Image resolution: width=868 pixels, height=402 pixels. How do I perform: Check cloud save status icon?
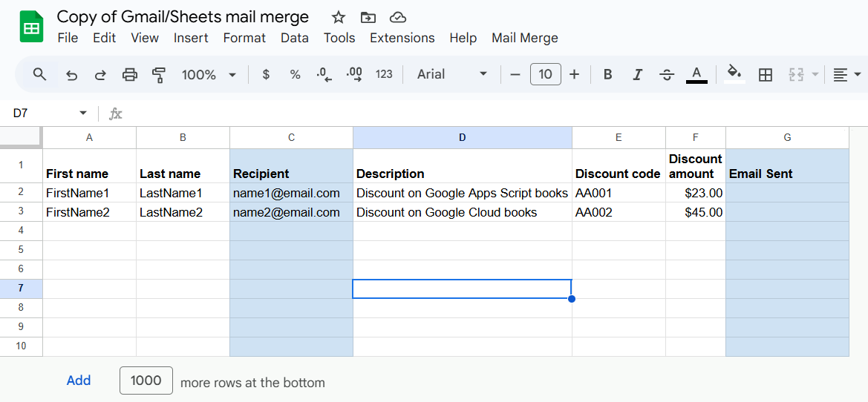pos(398,18)
